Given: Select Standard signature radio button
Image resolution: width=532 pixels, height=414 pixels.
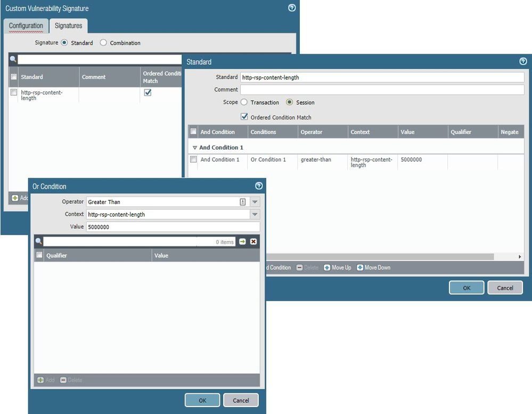Looking at the screenshot, I should (x=64, y=43).
